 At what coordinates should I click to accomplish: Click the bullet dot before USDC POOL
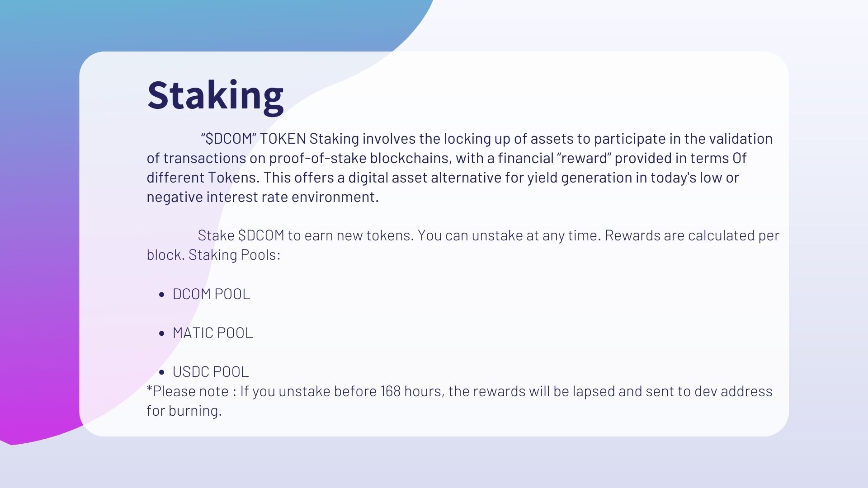coord(162,372)
